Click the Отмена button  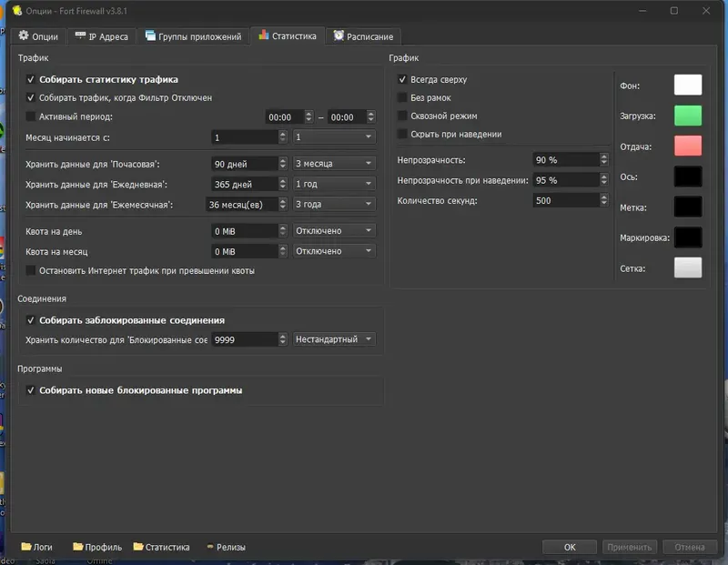click(x=690, y=547)
